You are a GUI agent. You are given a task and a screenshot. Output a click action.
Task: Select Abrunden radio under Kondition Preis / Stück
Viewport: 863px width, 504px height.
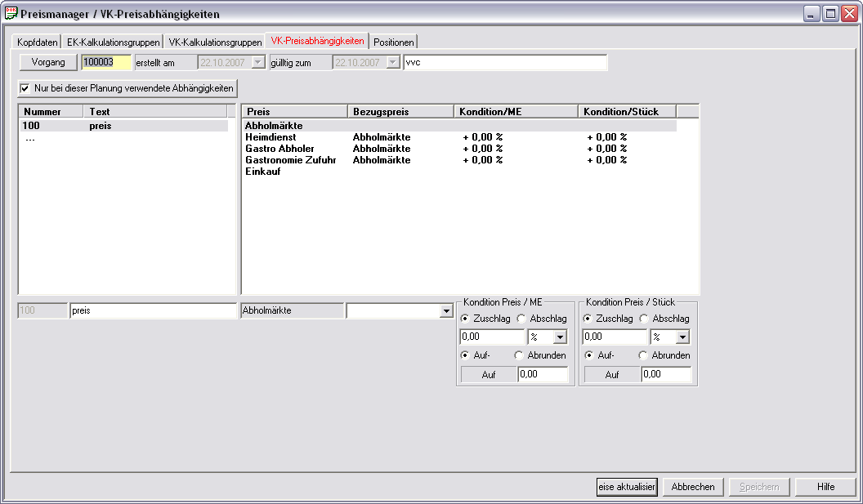643,355
